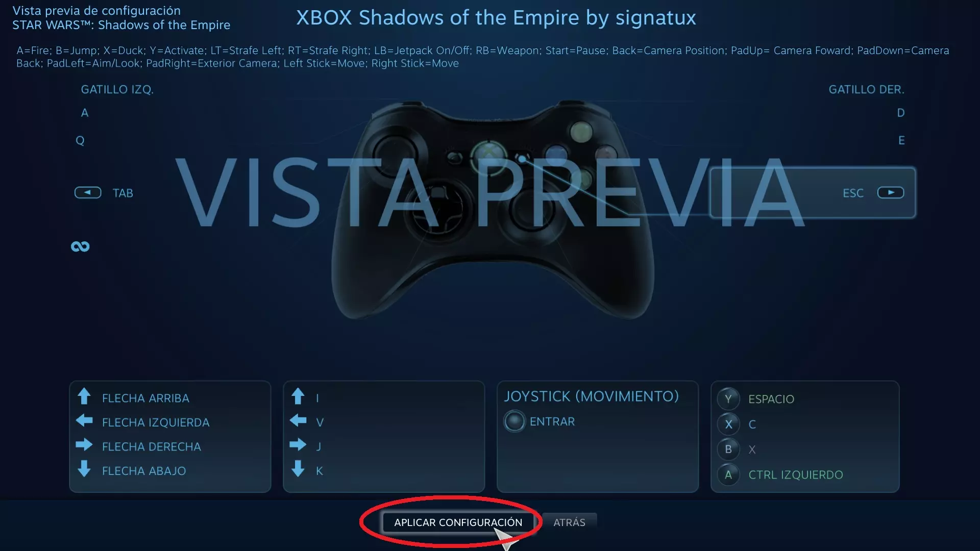This screenshot has width=980, height=551.
Task: Select the up arrow icon for FLECHA ARRIBA
Action: (84, 396)
